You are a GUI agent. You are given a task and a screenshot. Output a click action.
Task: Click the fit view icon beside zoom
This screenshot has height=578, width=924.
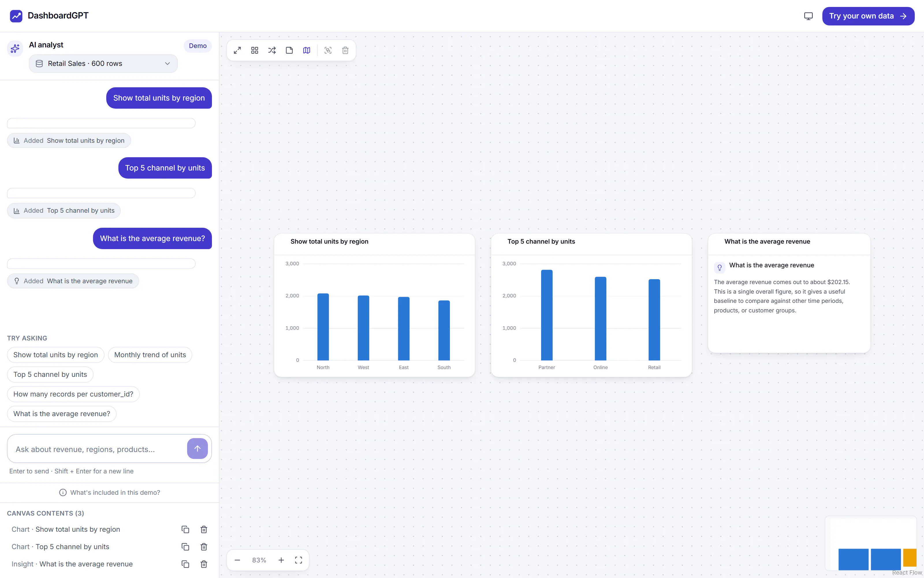point(299,560)
